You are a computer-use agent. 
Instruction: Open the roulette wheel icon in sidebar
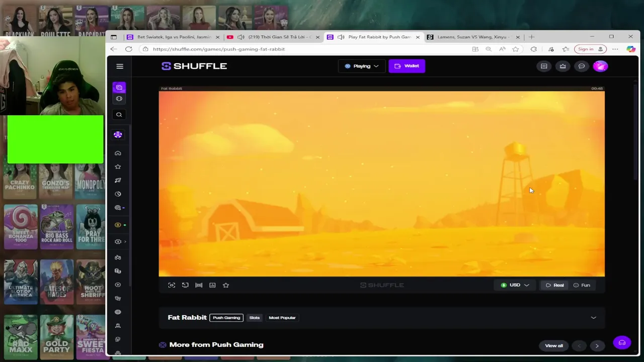(x=118, y=312)
